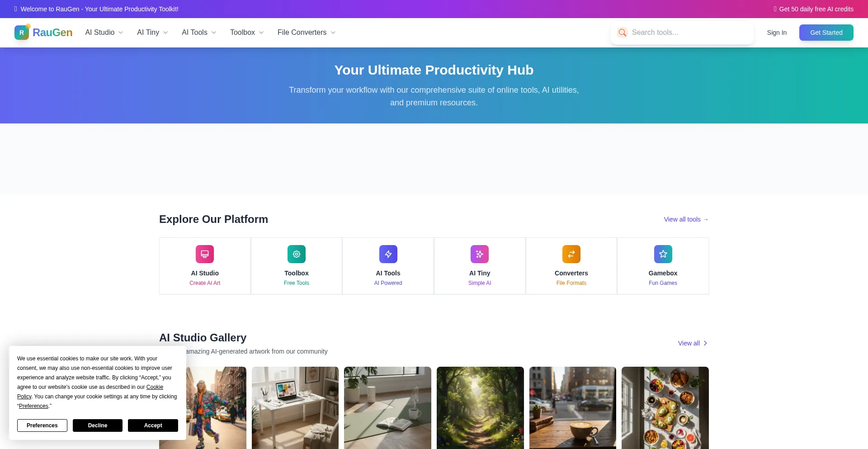Open the Toolbox navigation menu
Screen dimensions: 868x449
click(x=246, y=33)
